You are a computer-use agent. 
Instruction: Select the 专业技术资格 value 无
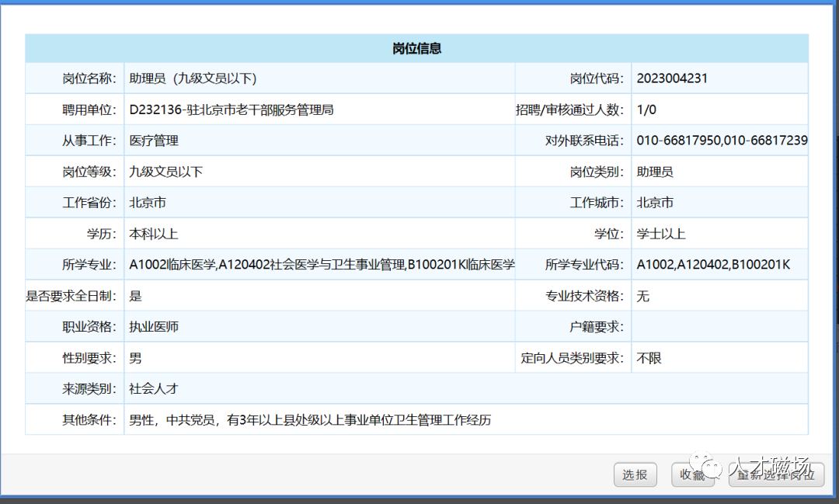pos(642,296)
